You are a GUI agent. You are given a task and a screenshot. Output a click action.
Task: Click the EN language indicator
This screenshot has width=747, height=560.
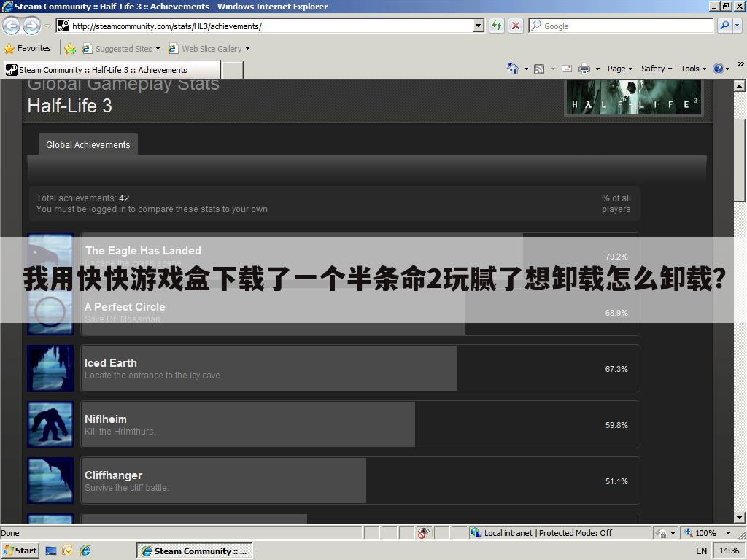[x=701, y=551]
